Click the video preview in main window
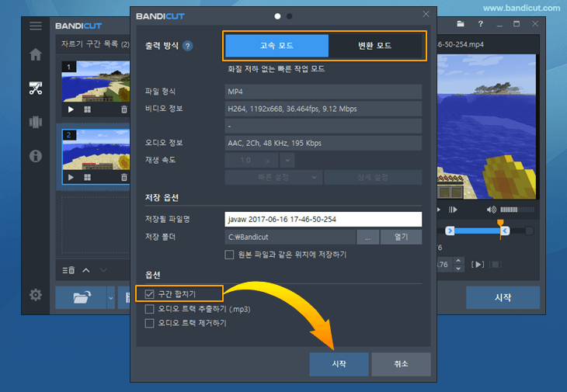 [x=486, y=127]
